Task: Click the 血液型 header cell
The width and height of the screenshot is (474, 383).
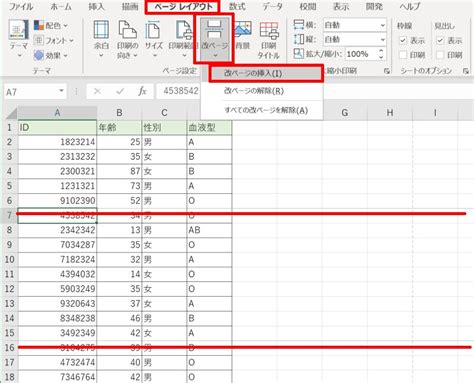Action: pyautogui.click(x=209, y=127)
